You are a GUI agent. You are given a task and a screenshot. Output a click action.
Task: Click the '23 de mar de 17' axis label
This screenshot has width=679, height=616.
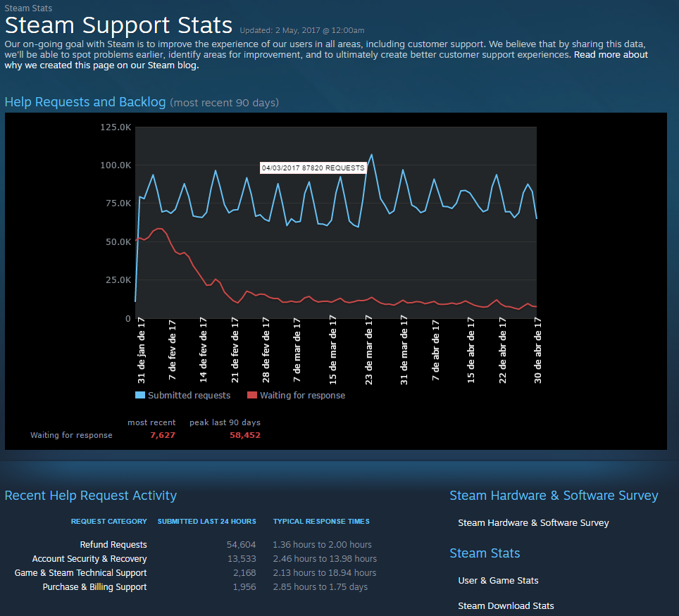click(x=368, y=350)
